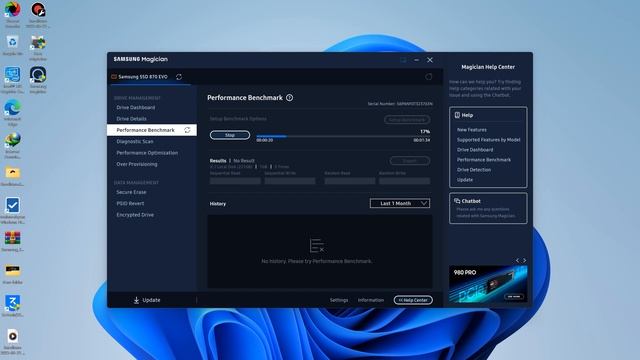This screenshot has width=640, height=360.
Task: Open Drive Detection help topic
Action: click(x=474, y=170)
